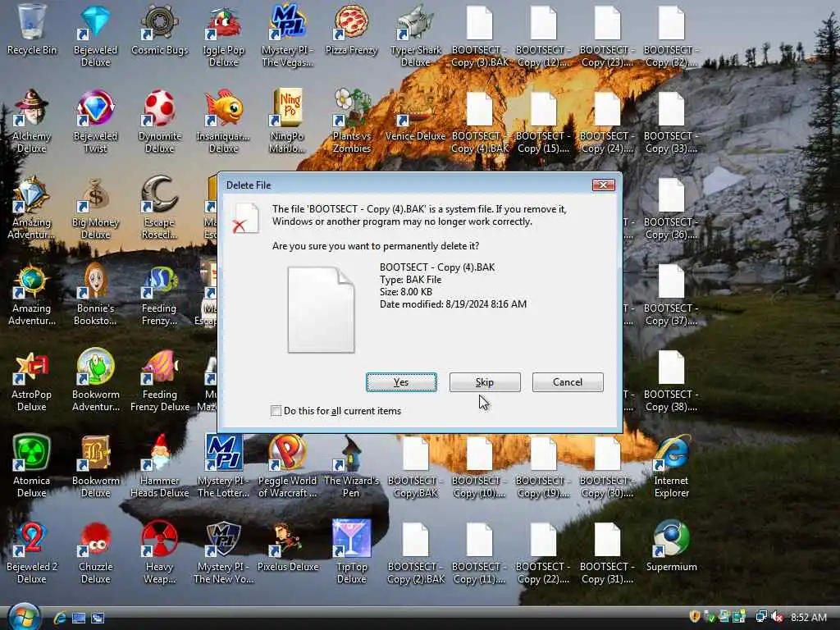Select Mystery PI The Vegas shortcut
This screenshot has height=630, width=840.
pyautogui.click(x=288, y=36)
